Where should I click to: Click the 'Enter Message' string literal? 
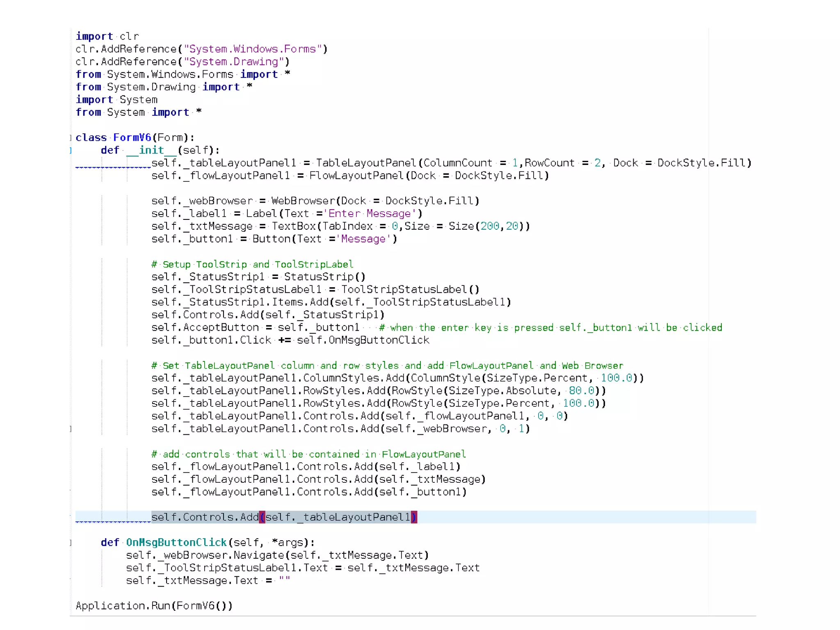(x=370, y=214)
